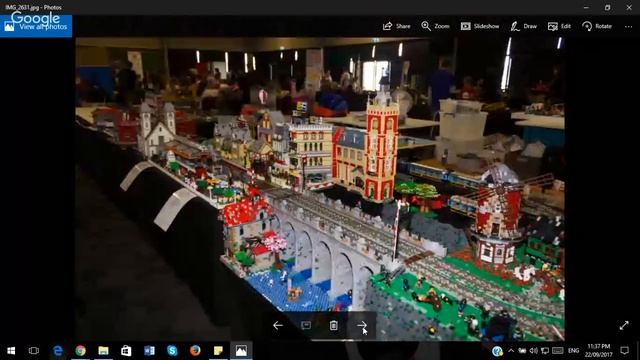
Task: Open network status icon in tray
Action: [x=545, y=351]
